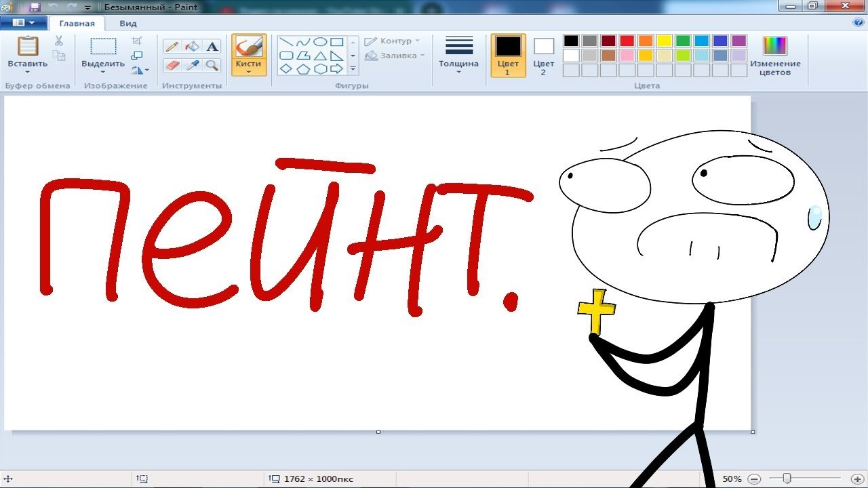Select the Eraser tool
The height and width of the screenshot is (488, 868).
172,66
